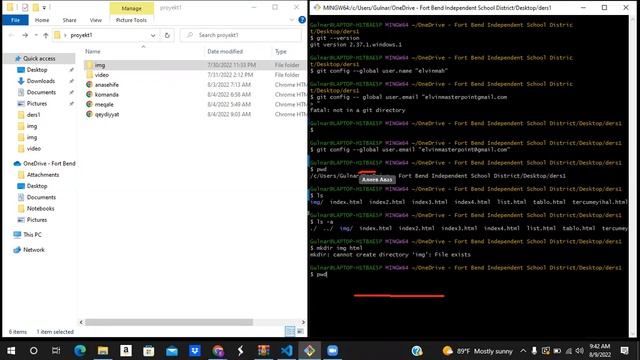The height and width of the screenshot is (360, 640).
Task: Click the Search proyekt1 field
Action: pos(241,36)
